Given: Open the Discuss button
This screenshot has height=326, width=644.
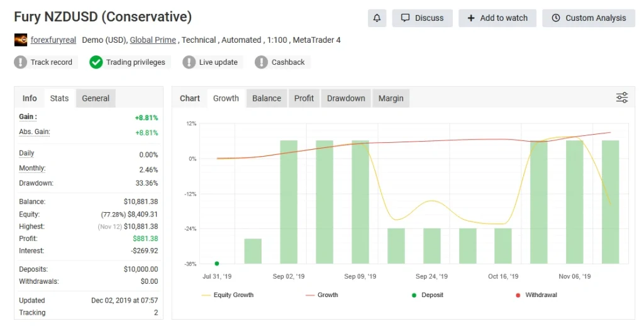Looking at the screenshot, I should point(422,18).
